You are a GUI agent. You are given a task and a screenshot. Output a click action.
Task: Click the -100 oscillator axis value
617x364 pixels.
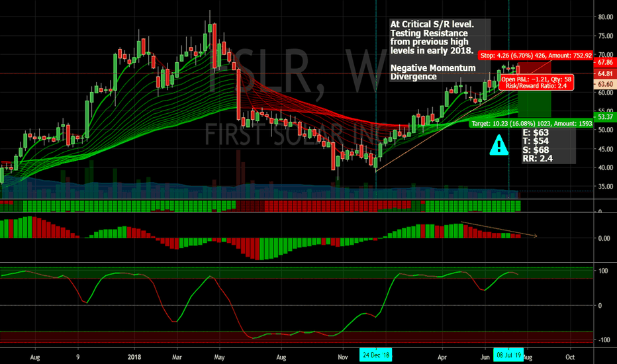(604, 340)
